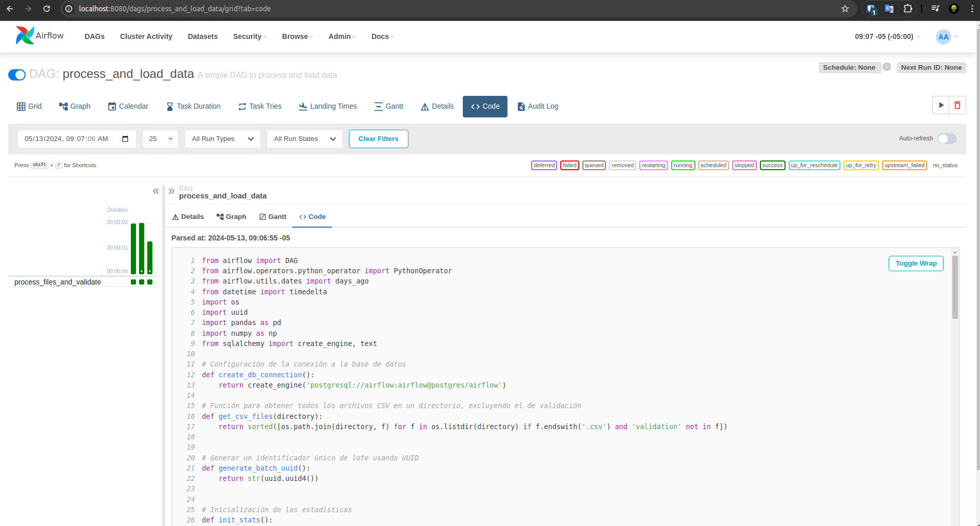Switch to Grid view tab
Image resolution: width=980 pixels, height=526 pixels.
[29, 106]
